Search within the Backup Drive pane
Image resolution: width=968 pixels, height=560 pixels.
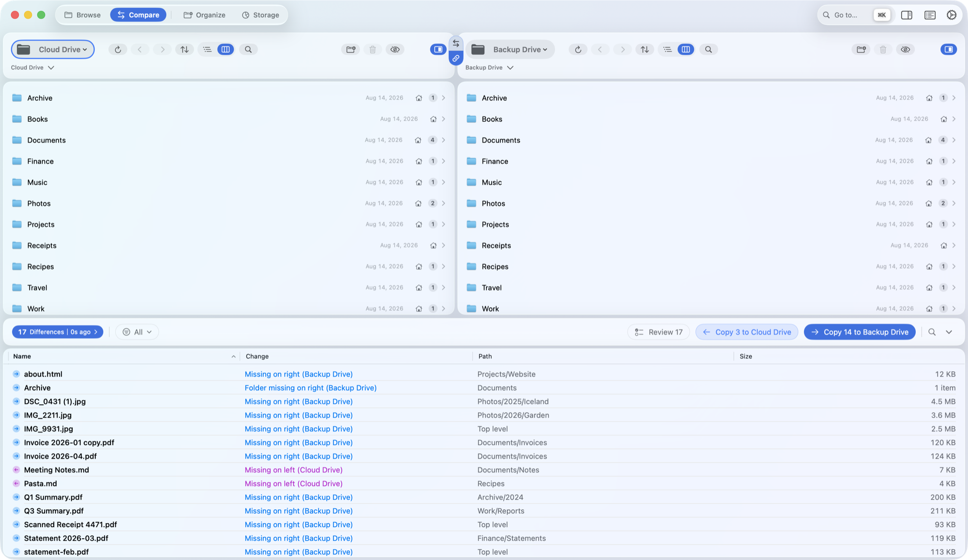point(709,49)
